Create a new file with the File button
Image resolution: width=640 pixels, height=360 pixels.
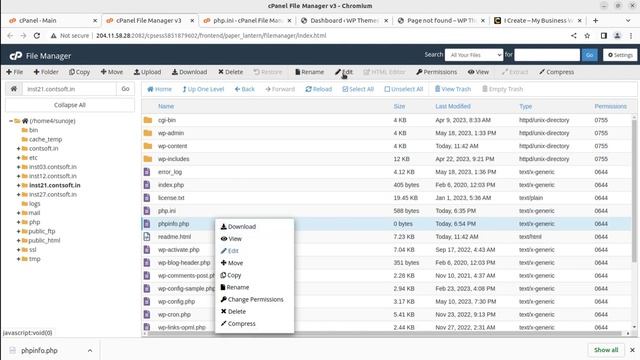tap(14, 72)
